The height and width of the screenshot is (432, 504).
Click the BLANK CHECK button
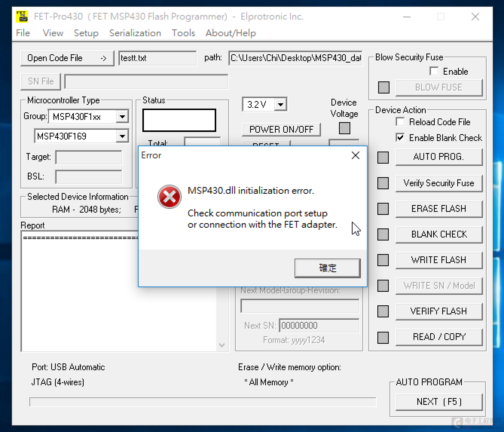click(439, 234)
